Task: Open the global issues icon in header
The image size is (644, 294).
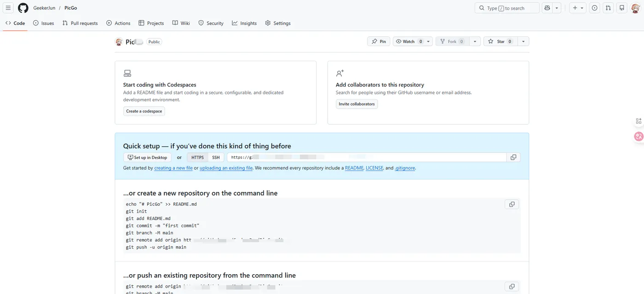Action: 595,8
